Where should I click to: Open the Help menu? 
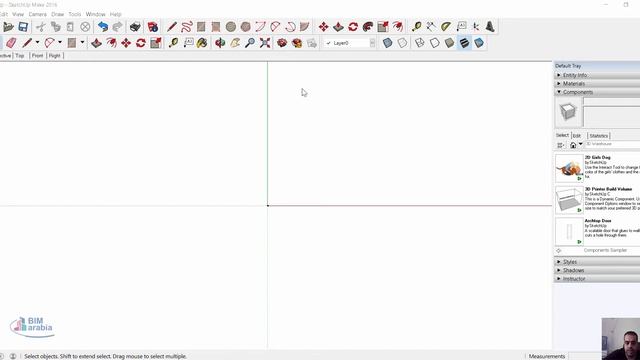tap(116, 14)
